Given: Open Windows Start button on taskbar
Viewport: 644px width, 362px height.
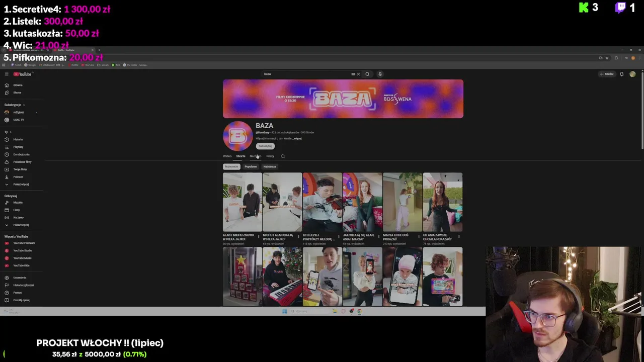Looking at the screenshot, I should 284,311.
